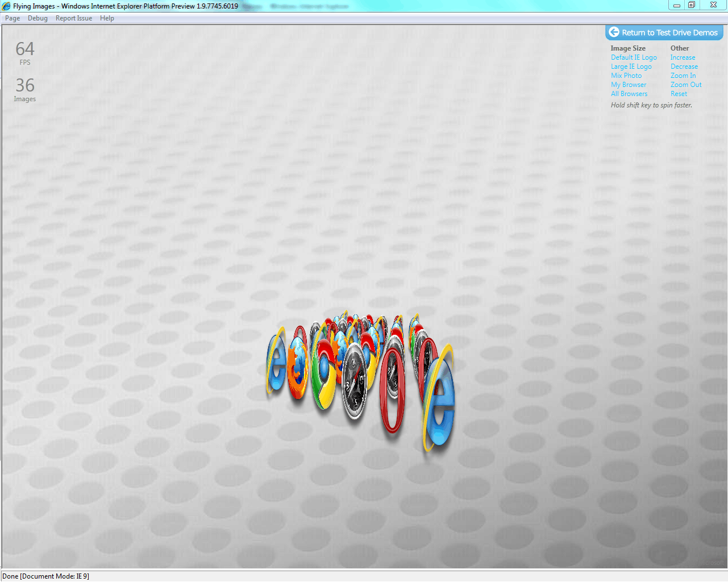
Task: Minimize the Platform Preview window
Action: (x=676, y=5)
